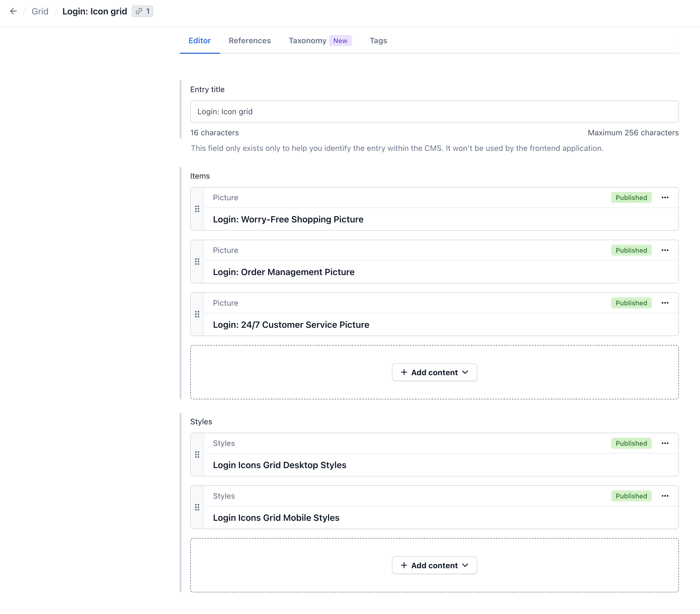
Task: Open actions menu for Order Management Picture
Action: click(x=665, y=250)
